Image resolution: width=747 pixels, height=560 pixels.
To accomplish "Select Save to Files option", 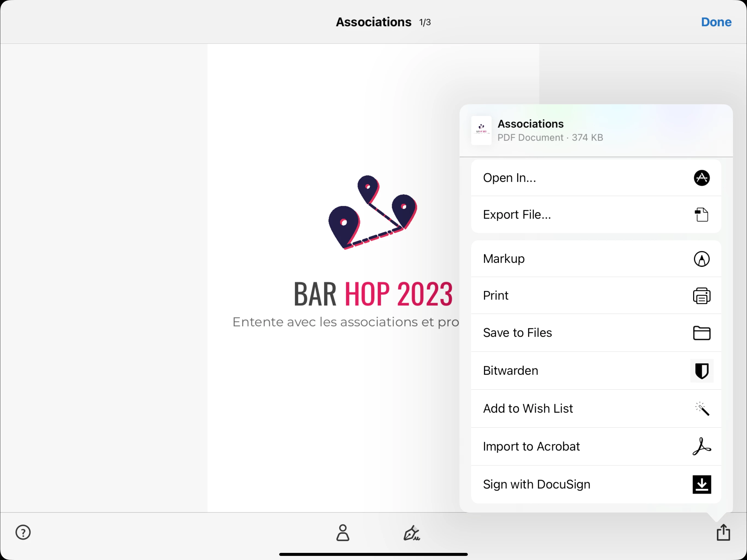I will click(x=517, y=333).
